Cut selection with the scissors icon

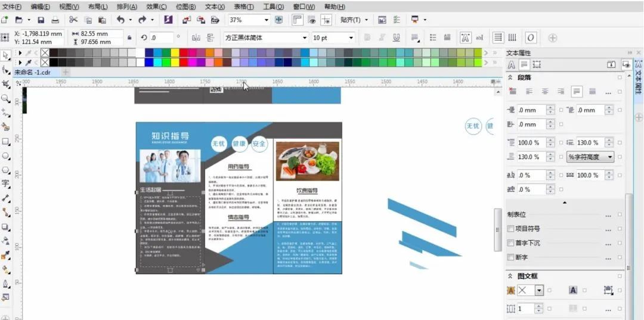click(x=73, y=20)
